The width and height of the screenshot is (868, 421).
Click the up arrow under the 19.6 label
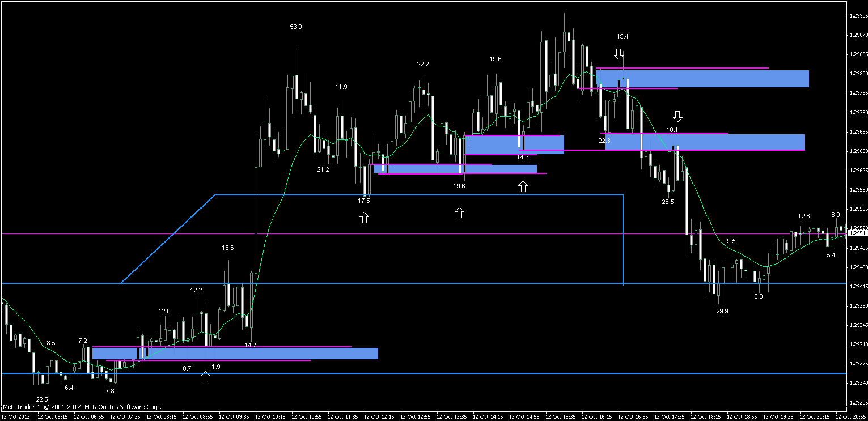tap(459, 212)
